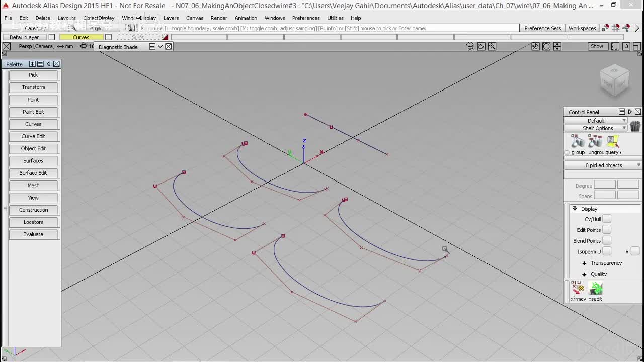Click the arrow right of the snap icons
Screen dimensions: 644x362
point(637,28)
